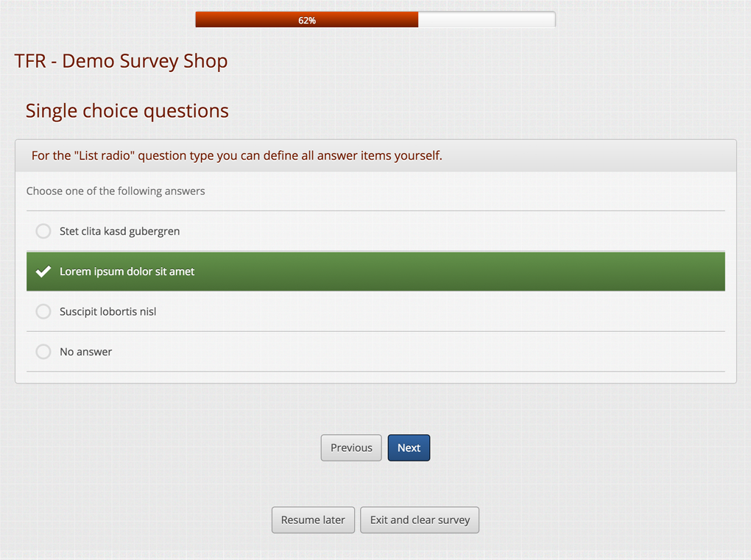Click the "Suscipit lobortis nisl" answer text
751x560 pixels.
107,311
